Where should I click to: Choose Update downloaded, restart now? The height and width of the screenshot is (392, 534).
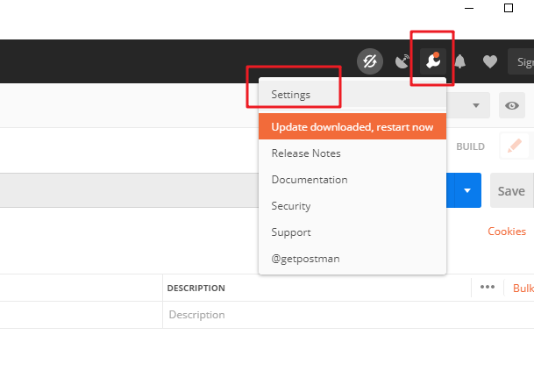352,126
